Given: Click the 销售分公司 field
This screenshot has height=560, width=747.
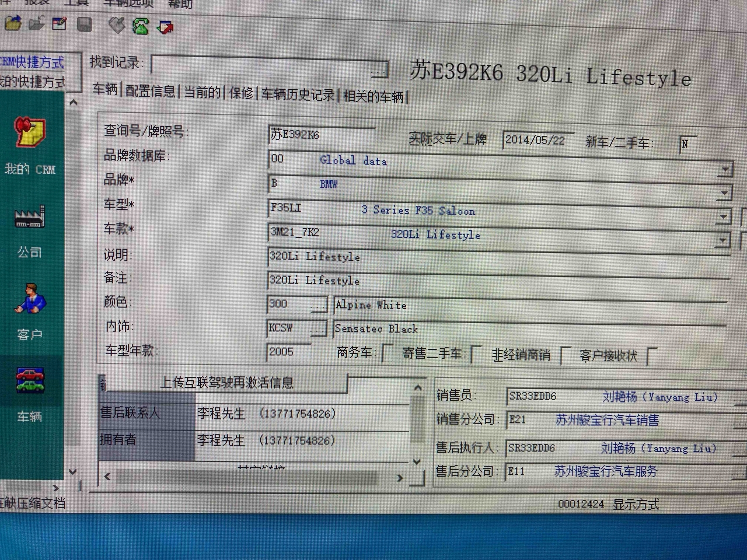Looking at the screenshot, I should point(626,420).
